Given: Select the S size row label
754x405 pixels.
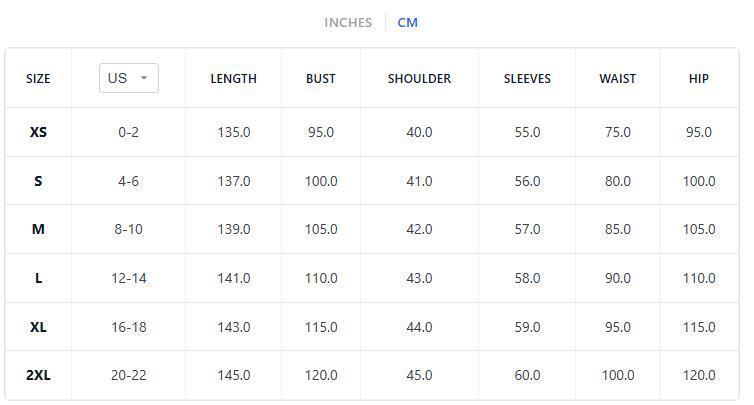Looking at the screenshot, I should [38, 181].
